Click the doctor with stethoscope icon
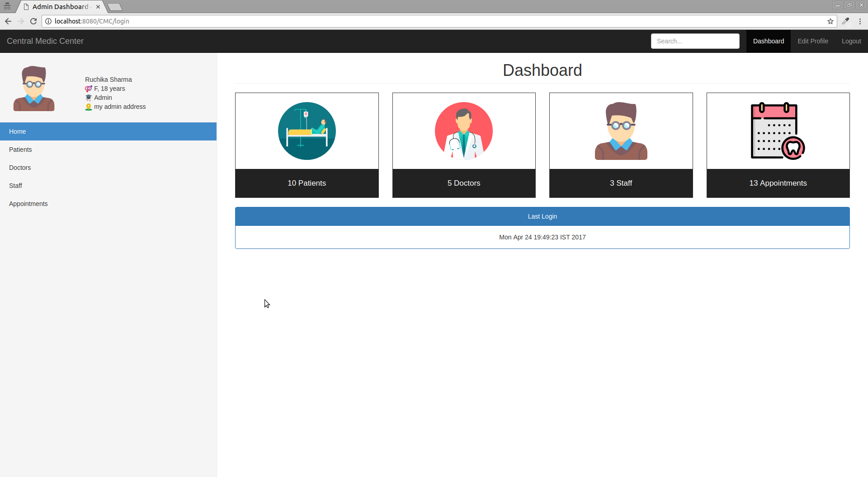Screen dimensions: 868x477 click(x=463, y=131)
